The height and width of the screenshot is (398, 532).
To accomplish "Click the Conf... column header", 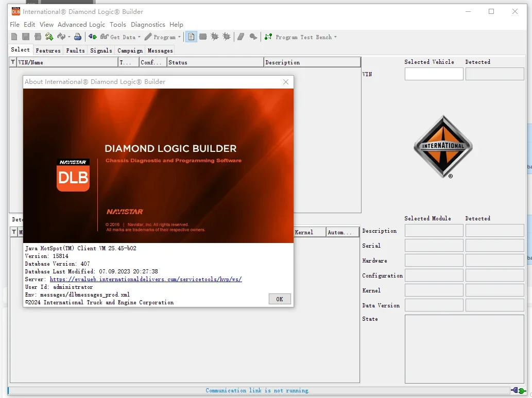I will pyautogui.click(x=153, y=62).
